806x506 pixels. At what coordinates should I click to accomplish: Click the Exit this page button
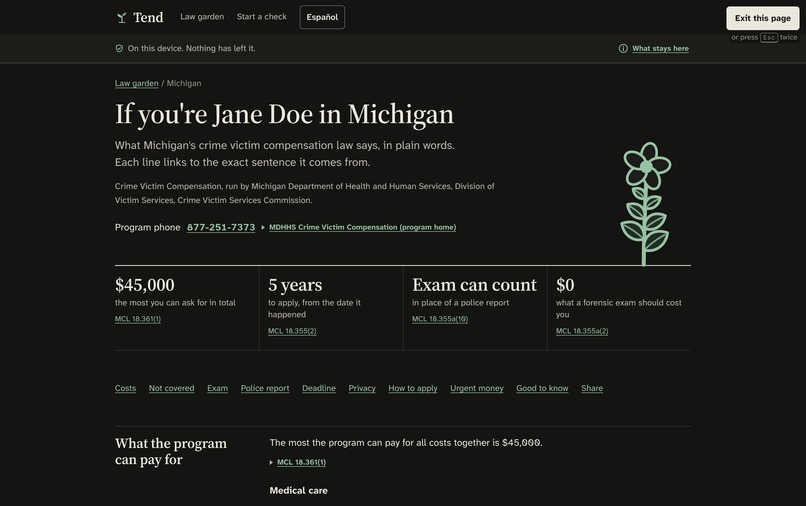click(763, 18)
